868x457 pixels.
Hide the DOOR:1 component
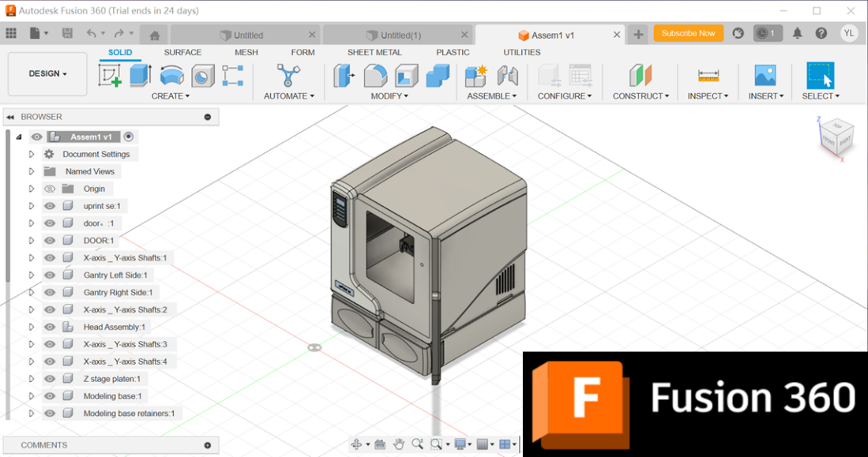point(49,240)
